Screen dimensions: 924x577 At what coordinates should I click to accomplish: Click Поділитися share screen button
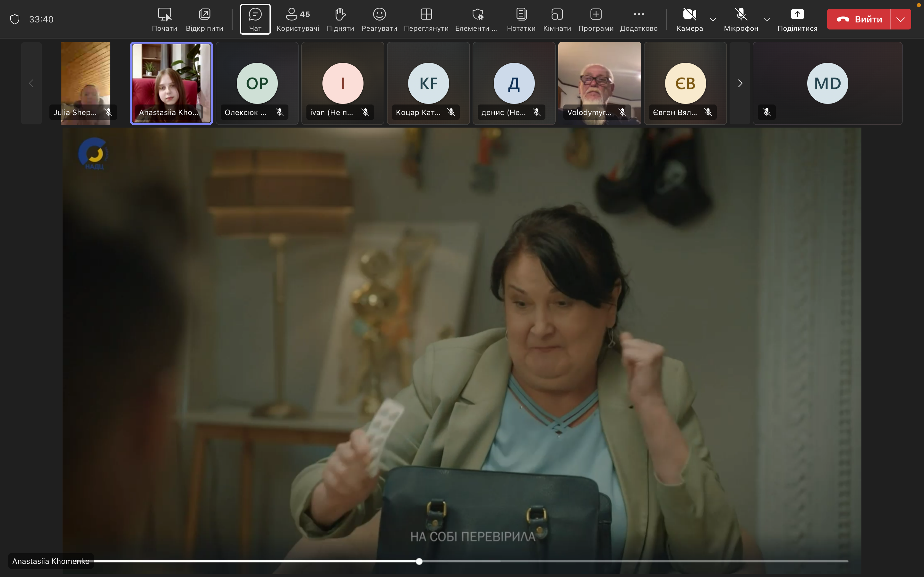(x=797, y=19)
